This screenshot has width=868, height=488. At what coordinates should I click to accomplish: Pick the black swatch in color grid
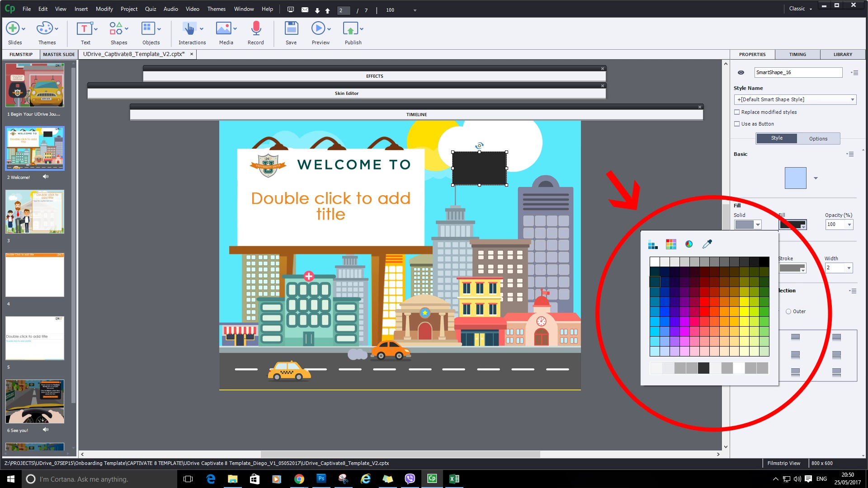764,262
